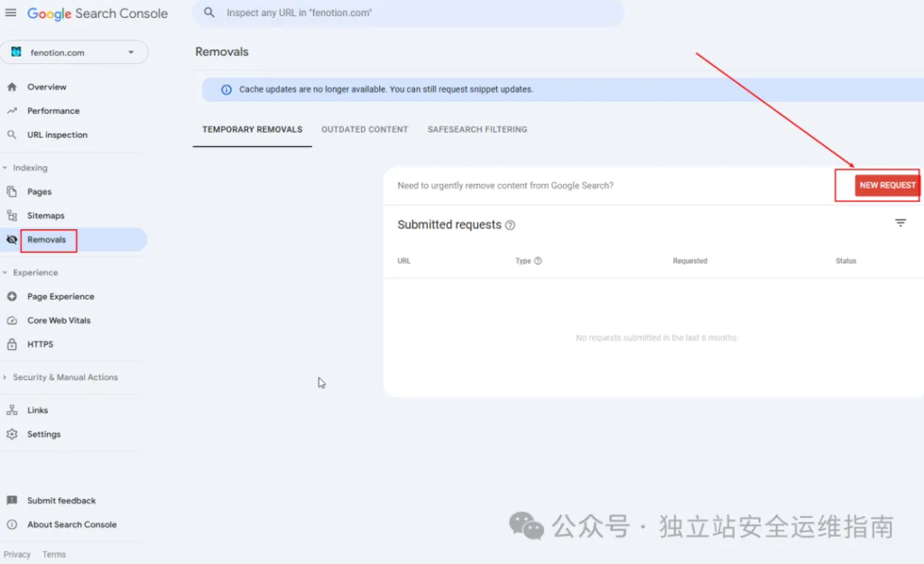Viewport: 924px width, 564px height.
Task: Focus the Inspect any URL search field
Action: click(x=408, y=13)
